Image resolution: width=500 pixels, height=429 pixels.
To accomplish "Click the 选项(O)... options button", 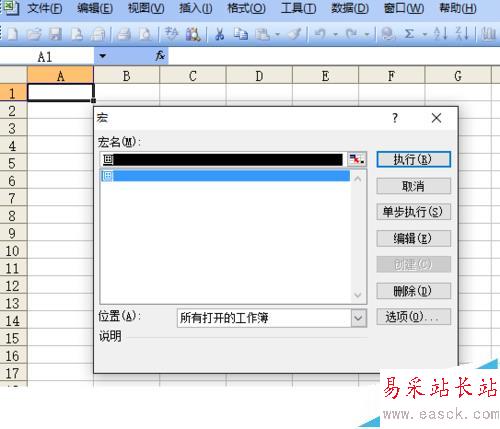I will pos(413,317).
